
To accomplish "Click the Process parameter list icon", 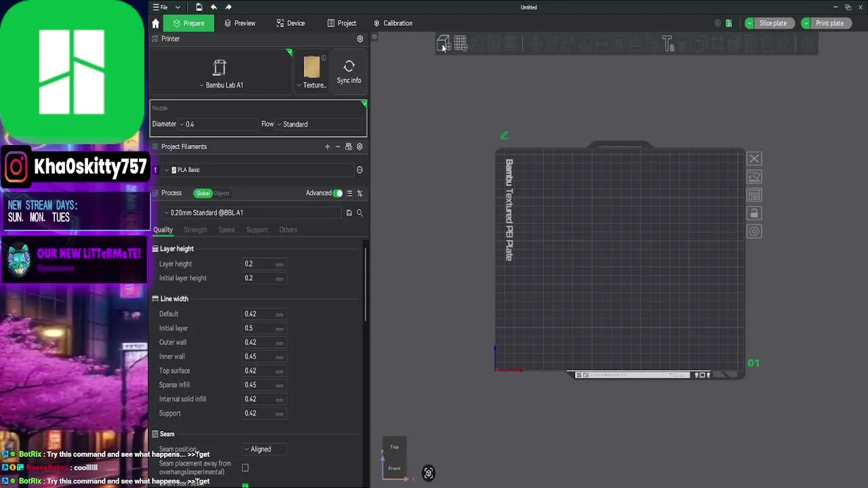I will pyautogui.click(x=349, y=193).
